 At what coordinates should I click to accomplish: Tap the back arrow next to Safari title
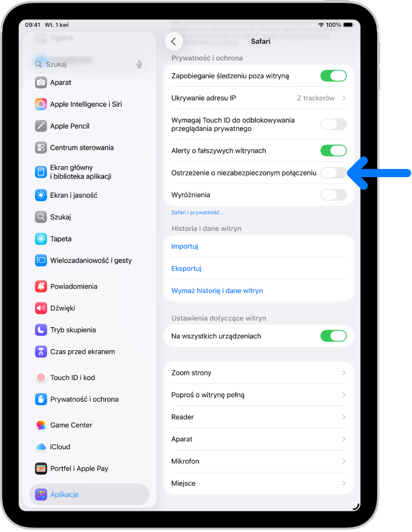pos(173,41)
